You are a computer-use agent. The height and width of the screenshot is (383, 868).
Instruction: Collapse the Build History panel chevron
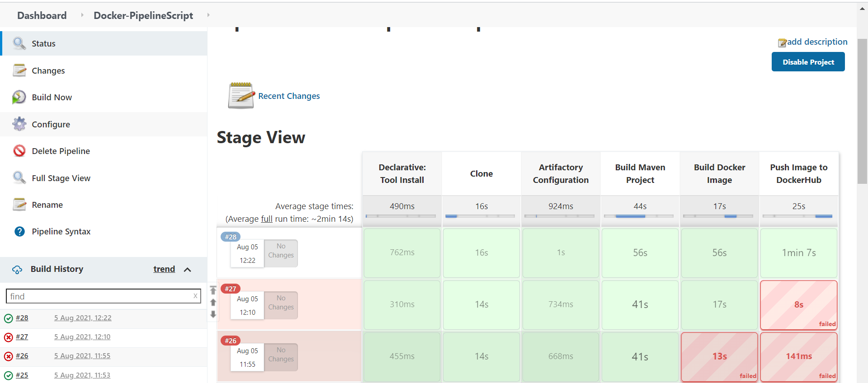pyautogui.click(x=188, y=270)
